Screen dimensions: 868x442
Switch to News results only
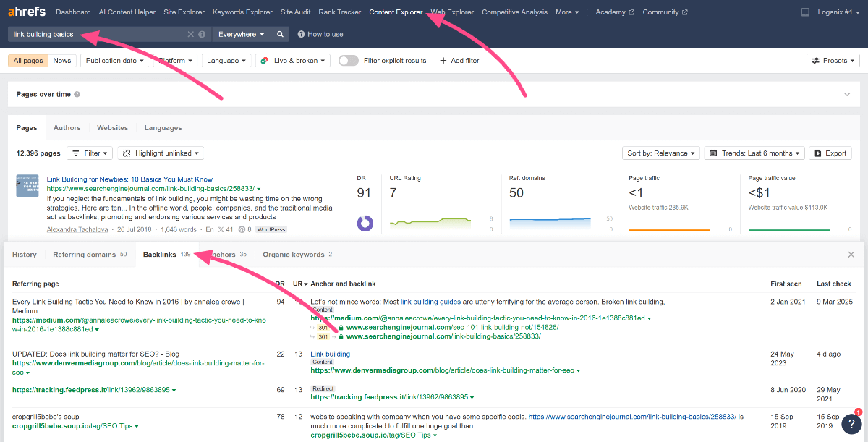(62, 61)
